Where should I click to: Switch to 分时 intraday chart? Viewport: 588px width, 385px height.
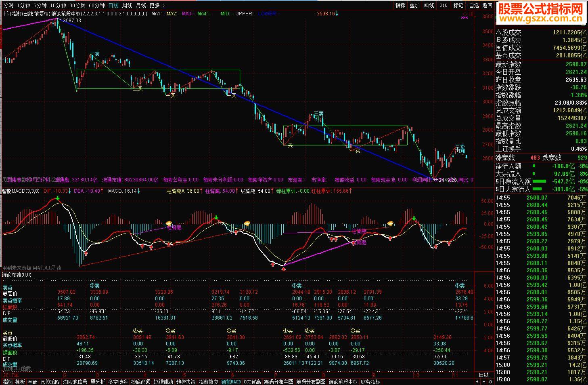pos(8,5)
